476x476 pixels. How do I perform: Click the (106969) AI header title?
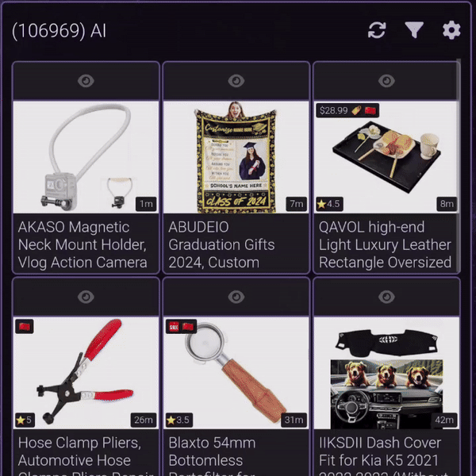click(59, 31)
